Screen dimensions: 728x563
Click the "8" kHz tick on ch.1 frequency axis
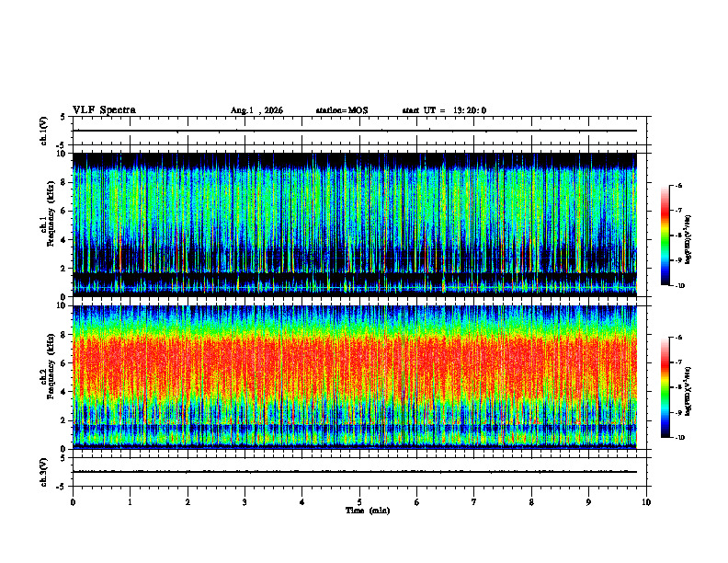click(x=65, y=182)
